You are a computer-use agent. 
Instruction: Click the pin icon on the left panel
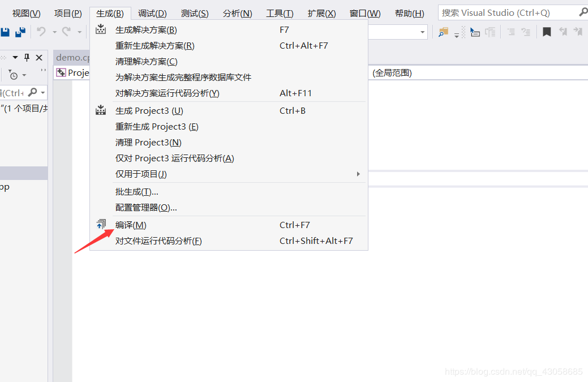coord(26,57)
